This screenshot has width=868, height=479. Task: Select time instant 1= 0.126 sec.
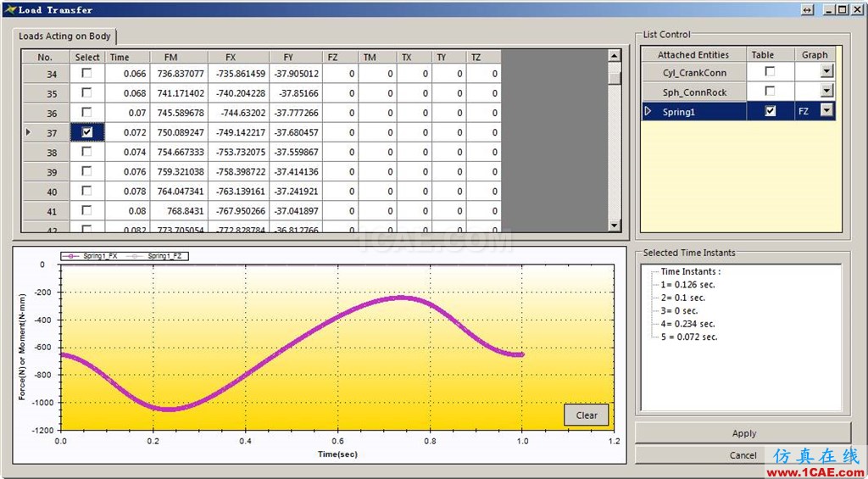pyautogui.click(x=688, y=285)
